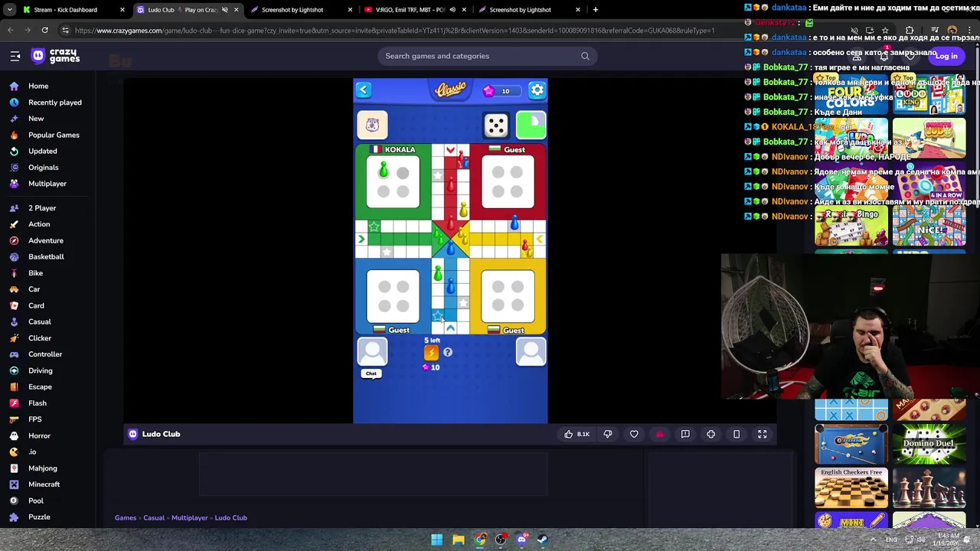Viewport: 980px width, 551px height.
Task: Open Multiplayer in the sidebar
Action: pos(47,184)
